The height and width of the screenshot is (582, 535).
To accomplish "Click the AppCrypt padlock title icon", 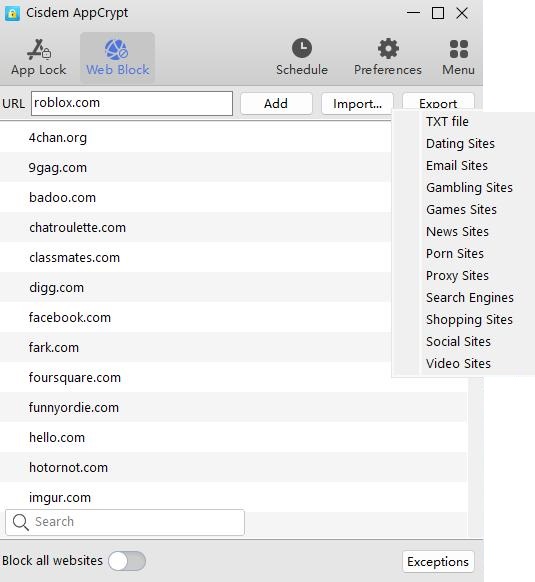I will pyautogui.click(x=12, y=14).
